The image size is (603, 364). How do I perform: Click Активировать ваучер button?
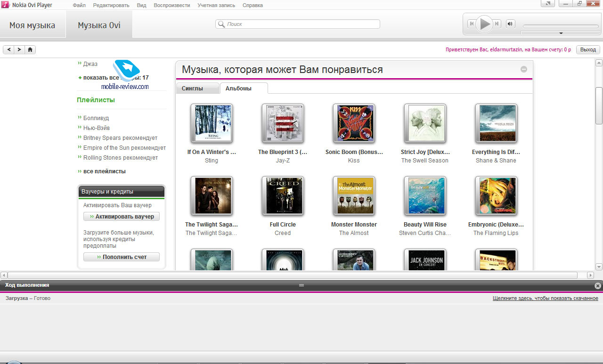[122, 217]
